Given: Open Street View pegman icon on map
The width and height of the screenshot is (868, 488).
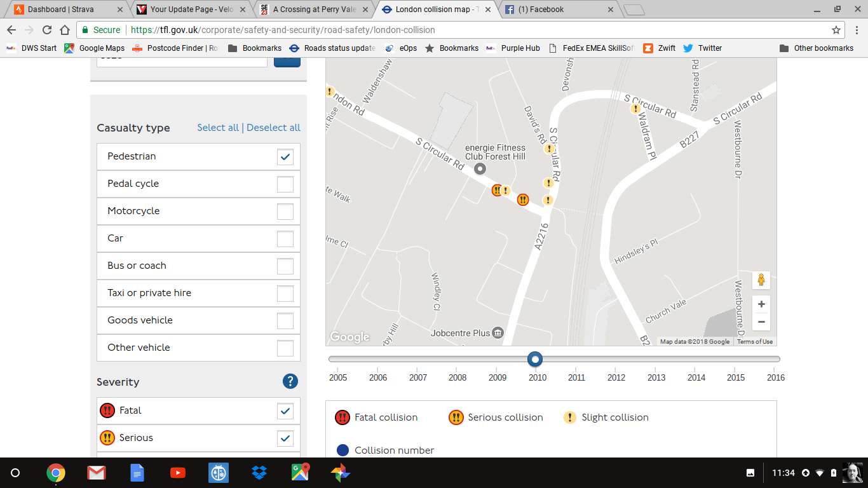Looking at the screenshot, I should pos(761,280).
